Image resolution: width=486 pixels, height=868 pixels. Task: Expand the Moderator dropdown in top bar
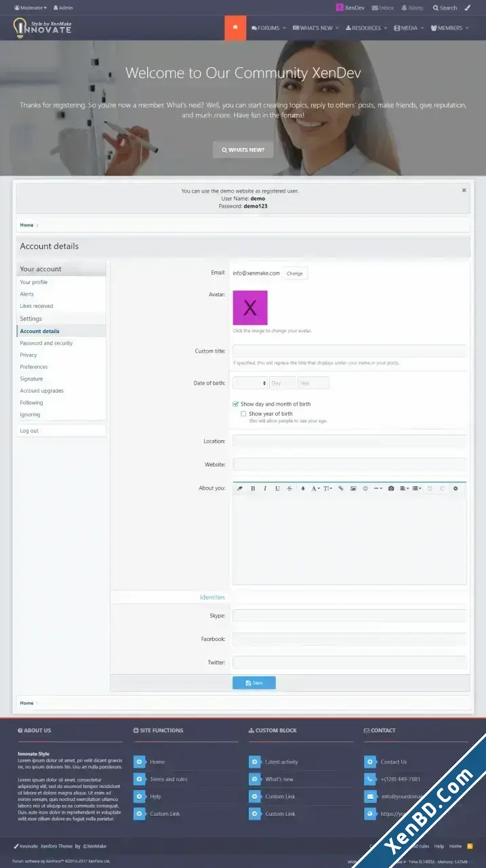(31, 8)
